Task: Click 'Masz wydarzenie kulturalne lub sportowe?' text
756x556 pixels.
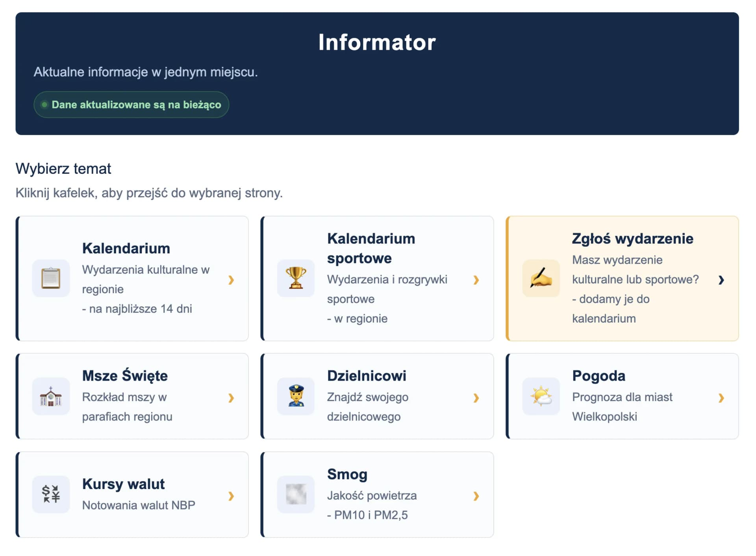Action: (x=635, y=270)
